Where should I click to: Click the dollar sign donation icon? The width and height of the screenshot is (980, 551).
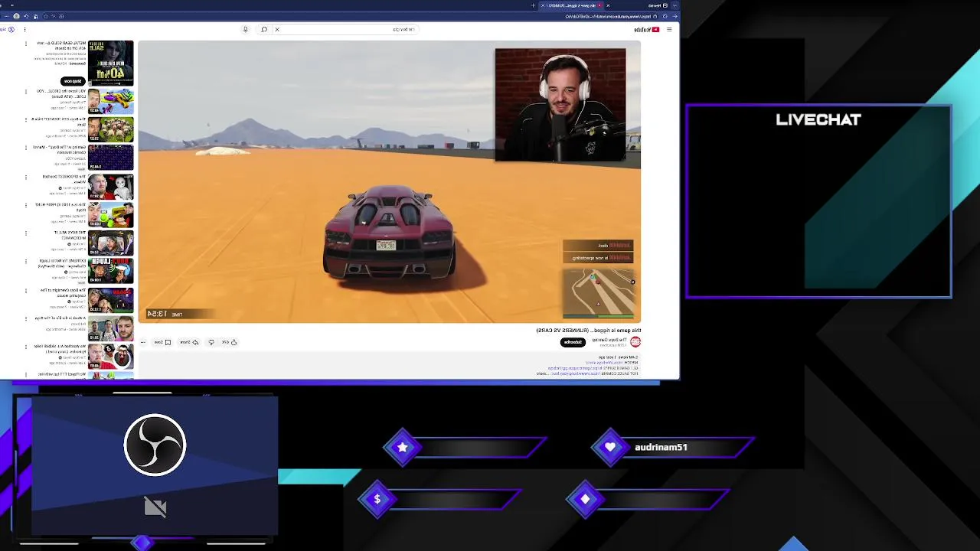coord(377,499)
